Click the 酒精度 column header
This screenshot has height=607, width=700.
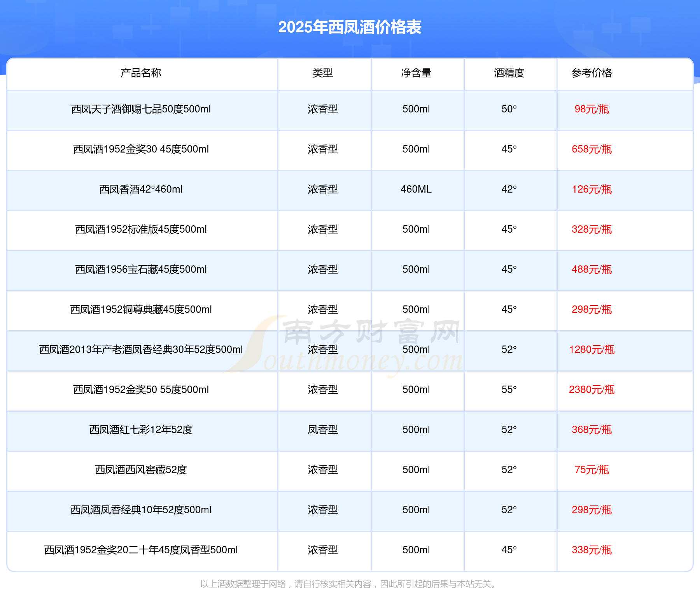[x=509, y=73]
